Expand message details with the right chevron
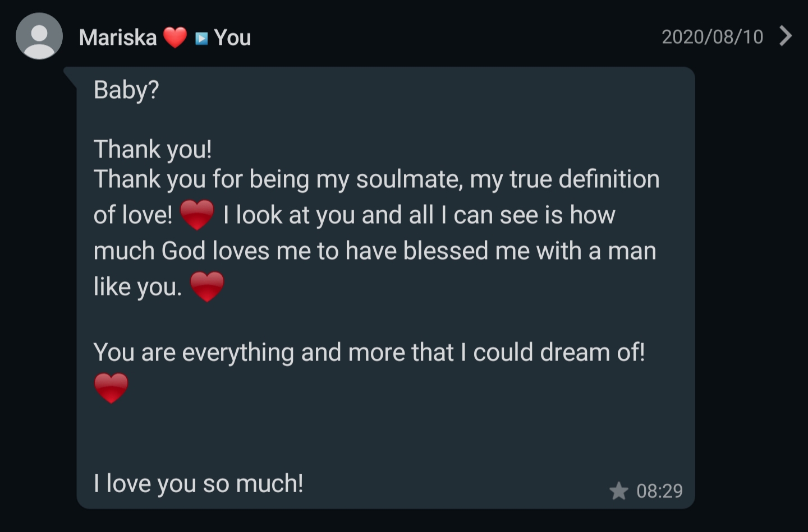This screenshot has width=808, height=532. click(x=786, y=36)
